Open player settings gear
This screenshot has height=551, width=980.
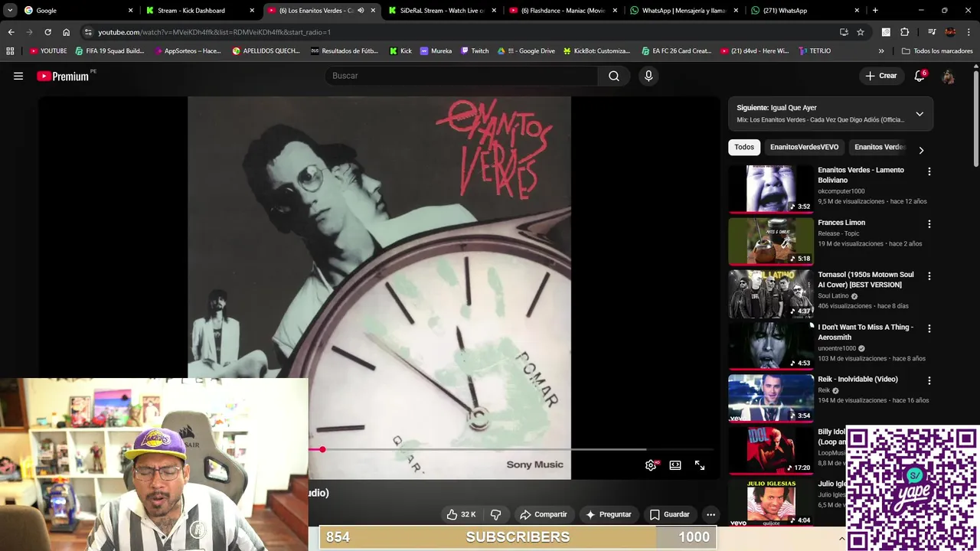click(x=651, y=465)
